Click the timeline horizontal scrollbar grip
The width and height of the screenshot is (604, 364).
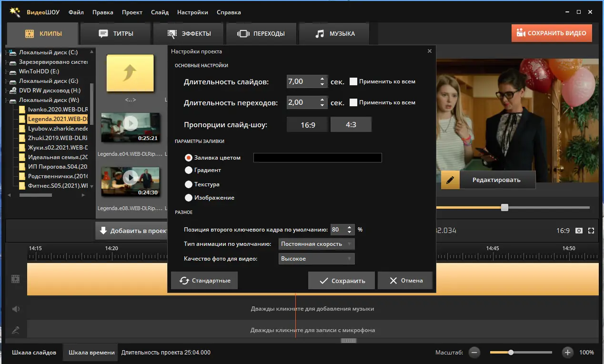(x=349, y=341)
